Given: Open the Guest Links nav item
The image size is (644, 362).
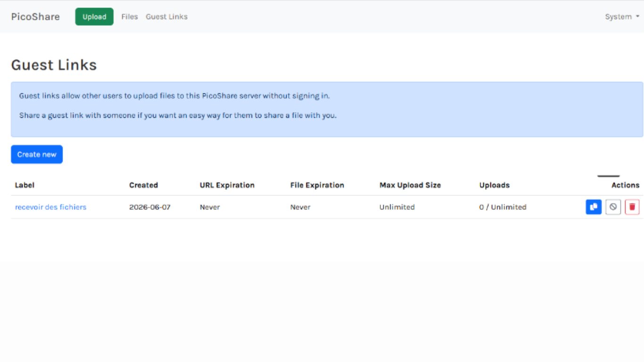Looking at the screenshot, I should (x=166, y=16).
